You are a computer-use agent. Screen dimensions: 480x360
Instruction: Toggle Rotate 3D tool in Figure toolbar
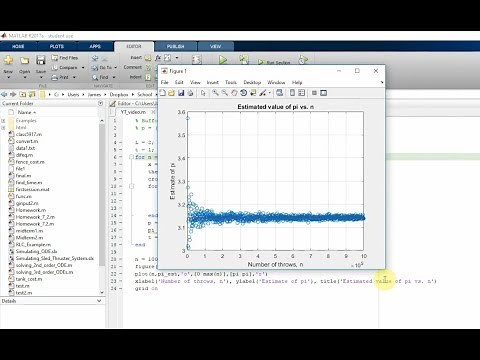[x=244, y=93]
